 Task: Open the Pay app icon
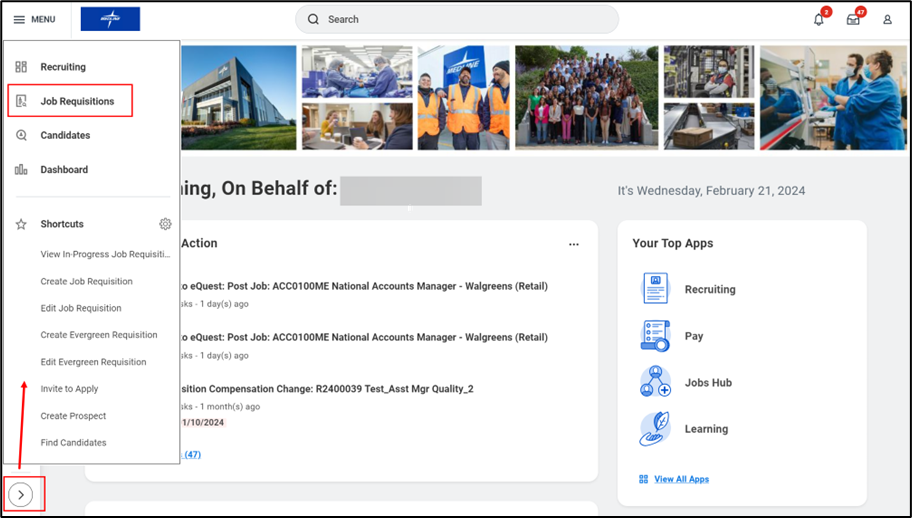click(x=655, y=336)
